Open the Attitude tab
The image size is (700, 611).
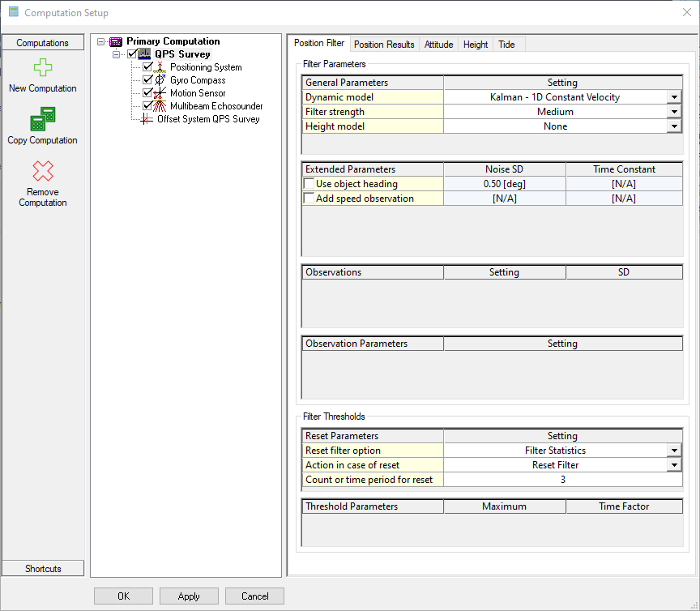point(438,45)
